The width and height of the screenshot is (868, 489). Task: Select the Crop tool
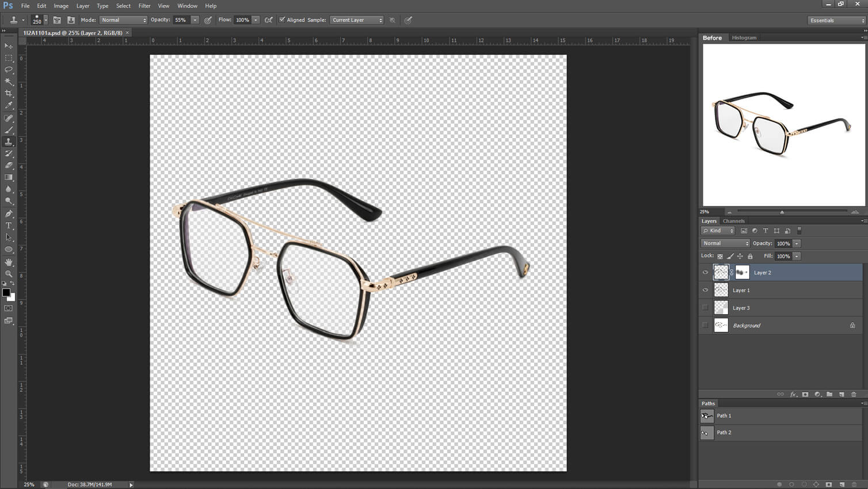pyautogui.click(x=9, y=93)
